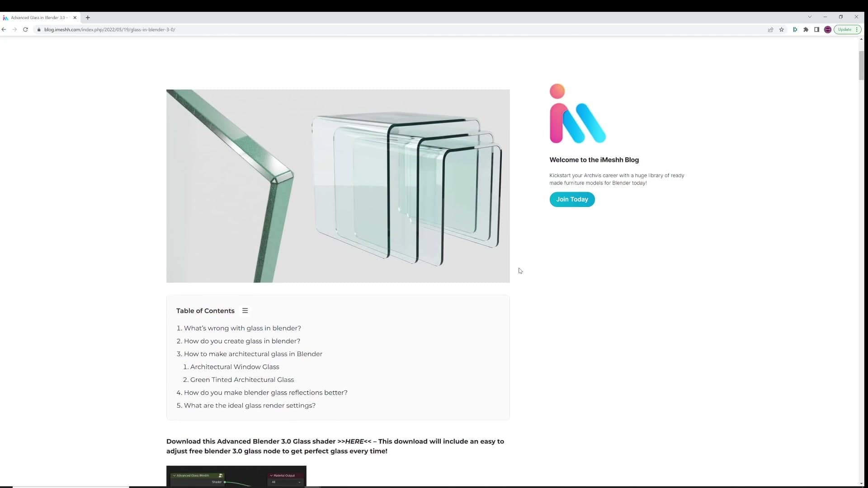This screenshot has width=868, height=488.
Task: Click the tab favicon of the iMeshh tab
Action: click(x=5, y=18)
